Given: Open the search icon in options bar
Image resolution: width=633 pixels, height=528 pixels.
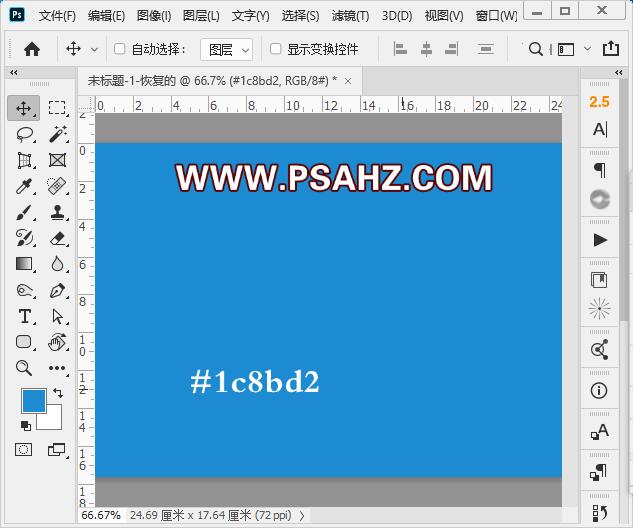Looking at the screenshot, I should (x=535, y=49).
